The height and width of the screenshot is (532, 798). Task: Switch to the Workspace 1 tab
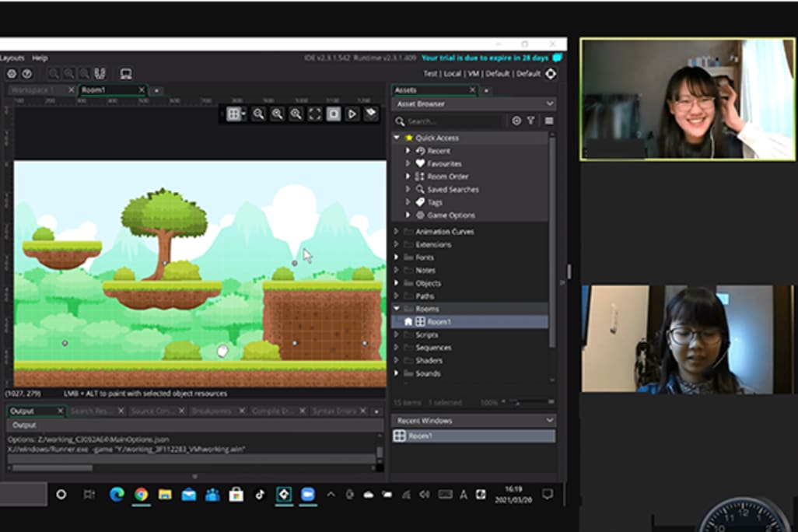tap(33, 90)
